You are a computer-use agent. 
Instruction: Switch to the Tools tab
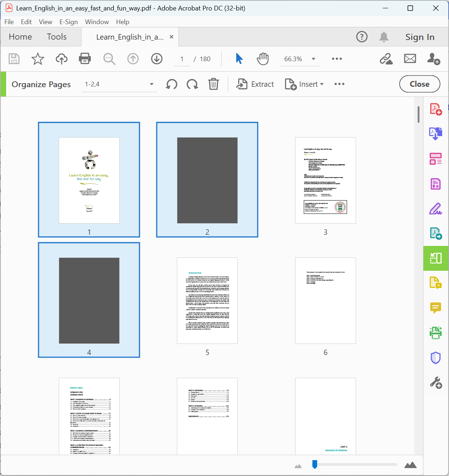point(57,36)
